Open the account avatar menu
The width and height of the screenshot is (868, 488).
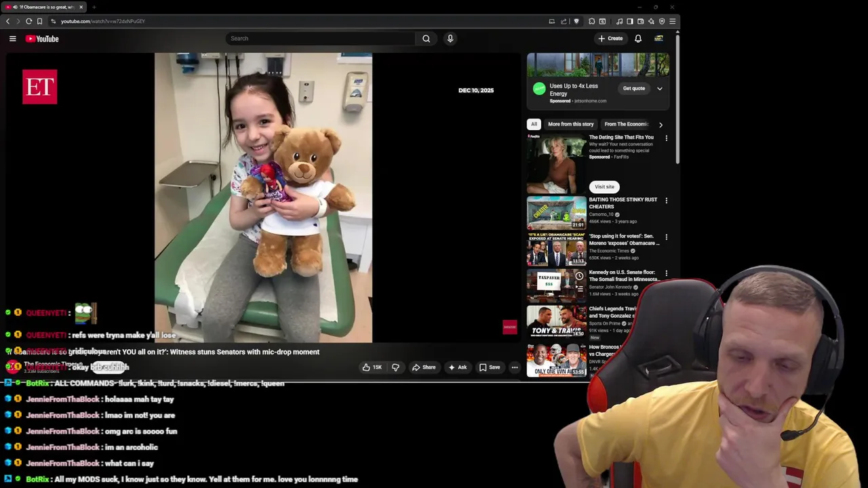pyautogui.click(x=658, y=39)
